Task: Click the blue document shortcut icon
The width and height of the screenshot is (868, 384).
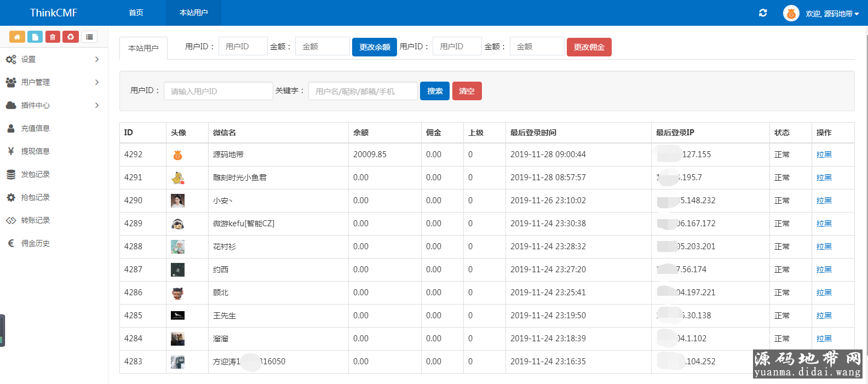Action: [x=35, y=37]
